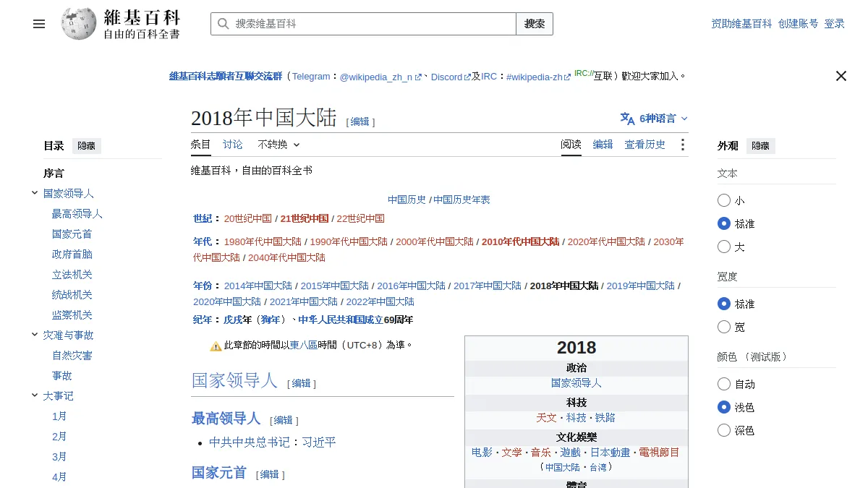Edit the 最高领导人 section via 编辑

(284, 420)
